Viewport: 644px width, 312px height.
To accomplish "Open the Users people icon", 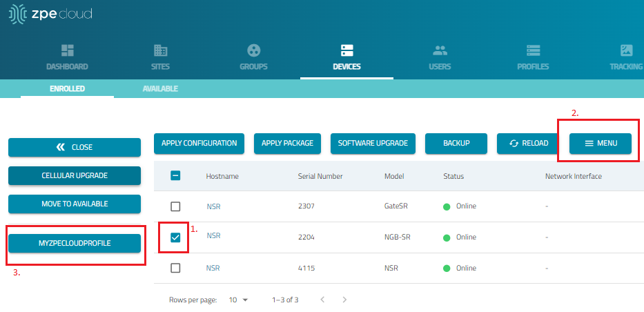I will point(440,50).
